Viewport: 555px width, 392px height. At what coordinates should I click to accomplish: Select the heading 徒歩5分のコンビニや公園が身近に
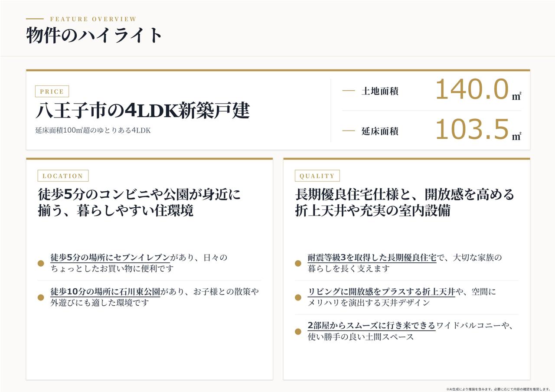tap(139, 194)
